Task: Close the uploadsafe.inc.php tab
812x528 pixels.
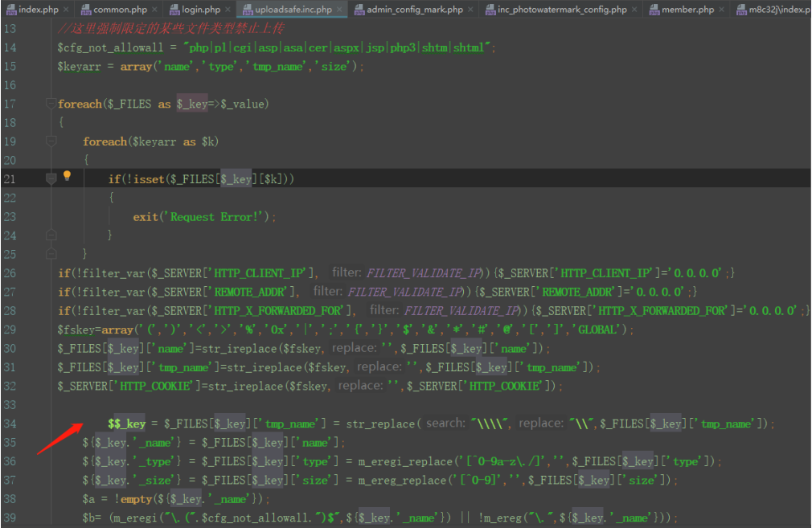Action: pos(339,10)
